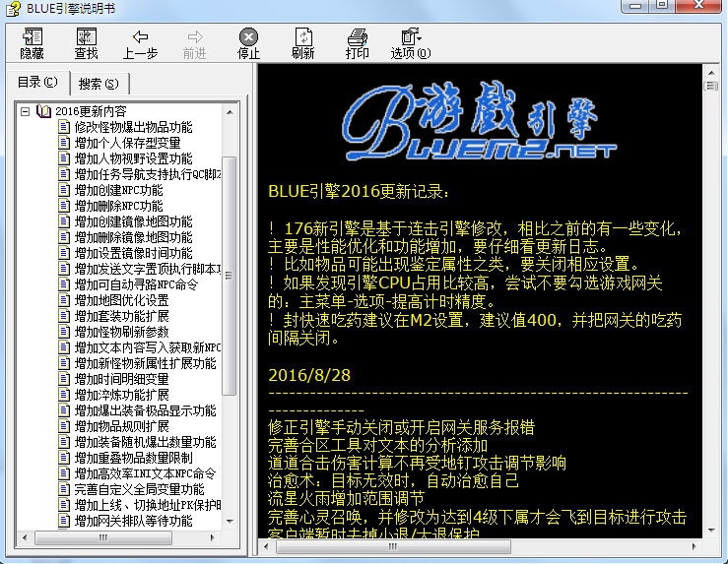728x564 pixels.
Task: Click page icon beside 增加地图优化设置
Action: 65,300
